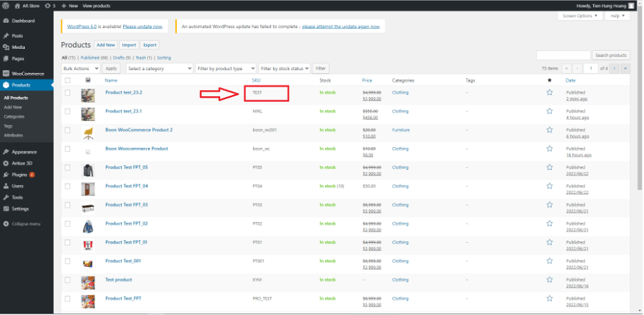Collapse the admin sidebar menu
Screen dimensions: 644x315
click(x=26, y=224)
